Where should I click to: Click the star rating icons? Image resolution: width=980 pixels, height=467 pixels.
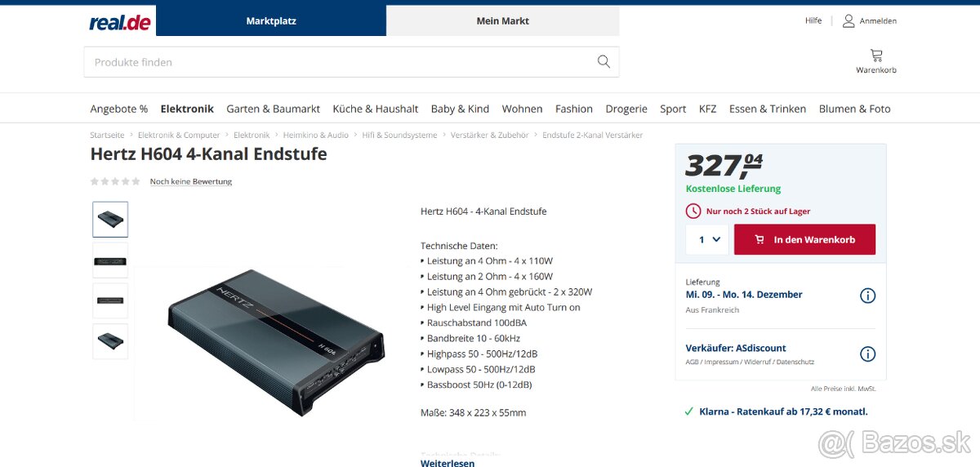point(115,181)
